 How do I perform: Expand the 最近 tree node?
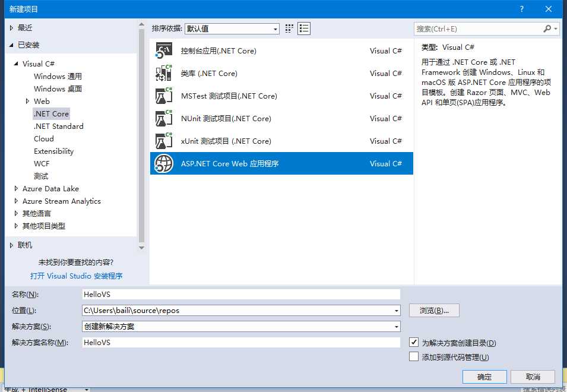11,28
